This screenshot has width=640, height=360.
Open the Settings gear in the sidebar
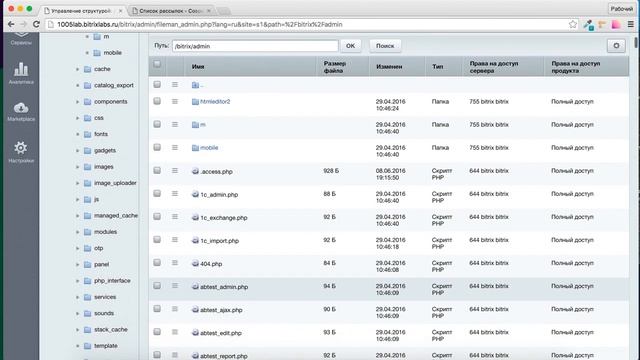tap(21, 152)
